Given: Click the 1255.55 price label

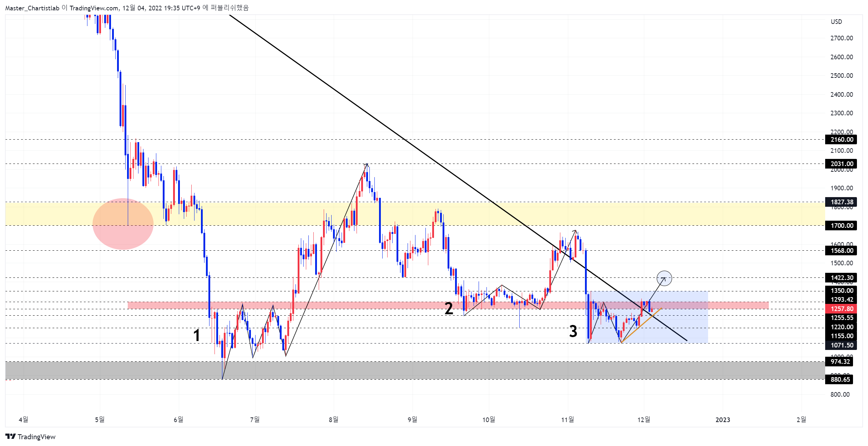Looking at the screenshot, I should coord(841,318).
